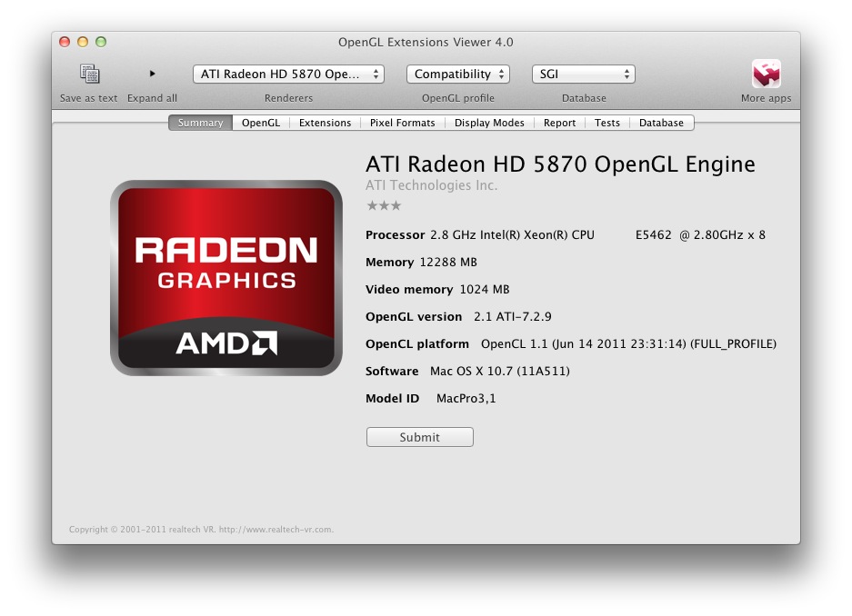Open the Database tab
The width and height of the screenshot is (852, 616).
coord(661,123)
